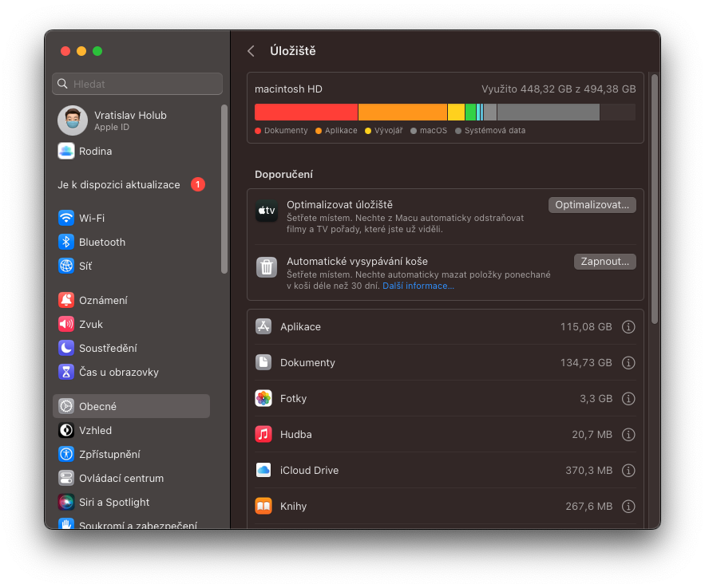Click the Fotky app icon in list
The image size is (705, 588).
[x=263, y=398]
